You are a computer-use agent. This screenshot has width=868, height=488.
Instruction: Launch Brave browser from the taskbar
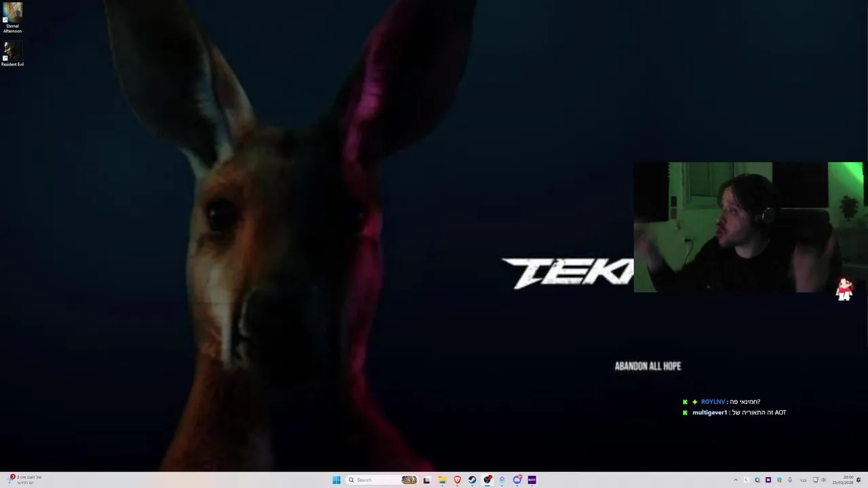coord(457,480)
